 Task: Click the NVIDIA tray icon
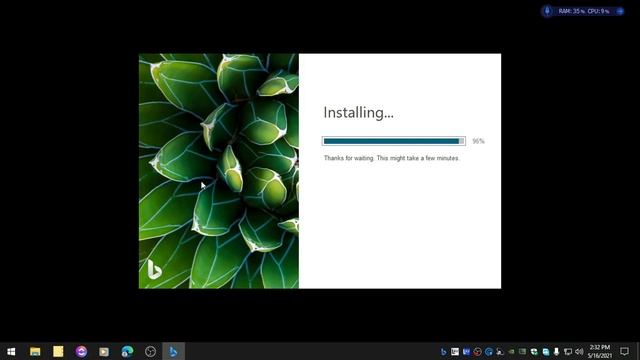511,352
